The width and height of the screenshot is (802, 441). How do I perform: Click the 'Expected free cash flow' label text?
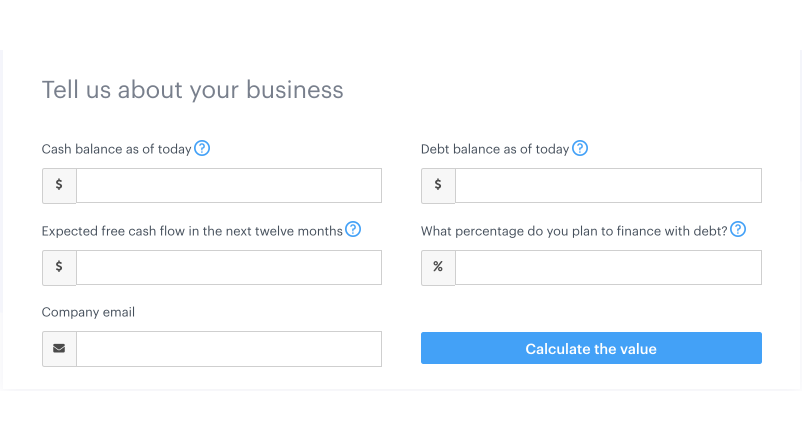pyautogui.click(x=192, y=231)
